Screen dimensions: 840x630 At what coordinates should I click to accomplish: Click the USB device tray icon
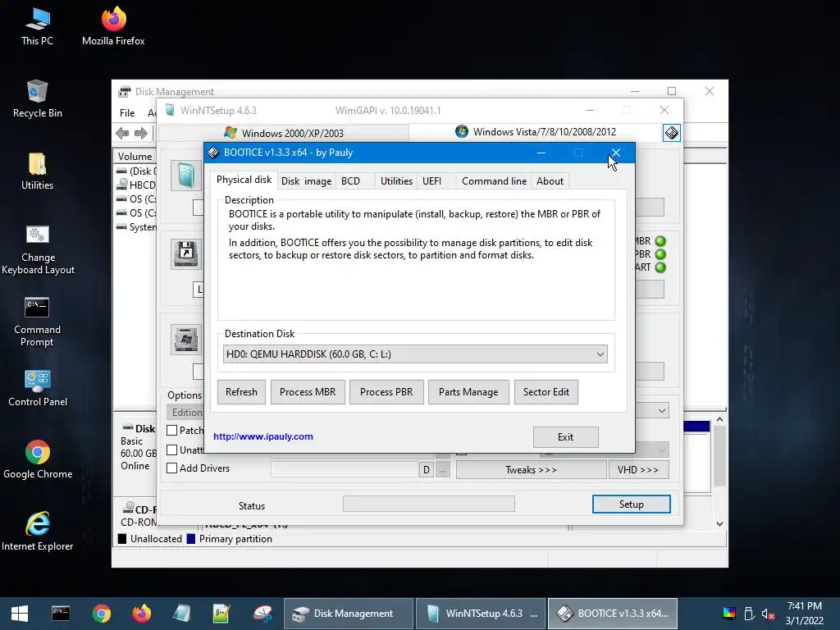[749, 614]
